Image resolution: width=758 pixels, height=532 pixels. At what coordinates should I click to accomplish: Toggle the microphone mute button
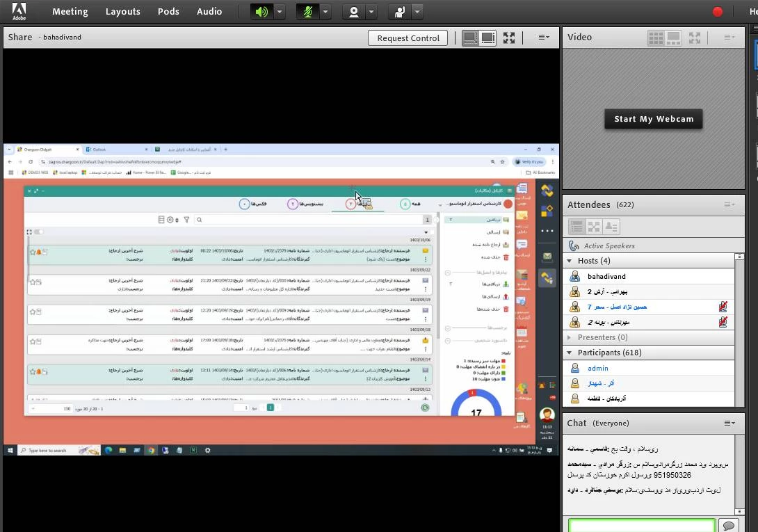pos(307,12)
